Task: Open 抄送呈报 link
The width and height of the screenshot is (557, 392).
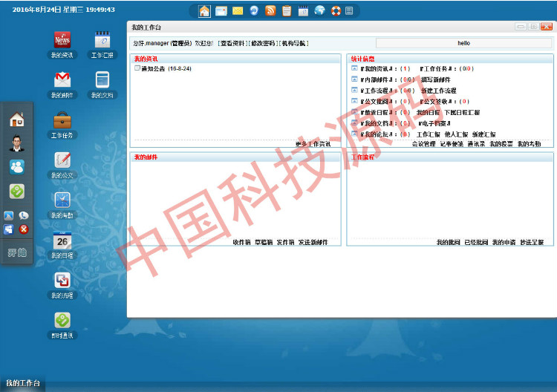Action: [532, 242]
